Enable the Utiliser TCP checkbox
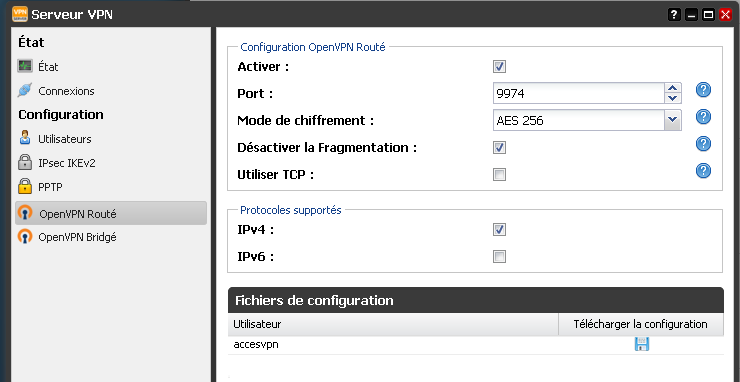Screen dimensions: 740x382 pos(499,174)
